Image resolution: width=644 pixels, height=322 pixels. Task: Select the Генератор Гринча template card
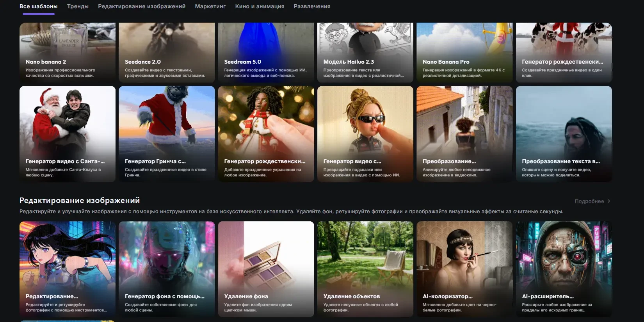pyautogui.click(x=167, y=134)
